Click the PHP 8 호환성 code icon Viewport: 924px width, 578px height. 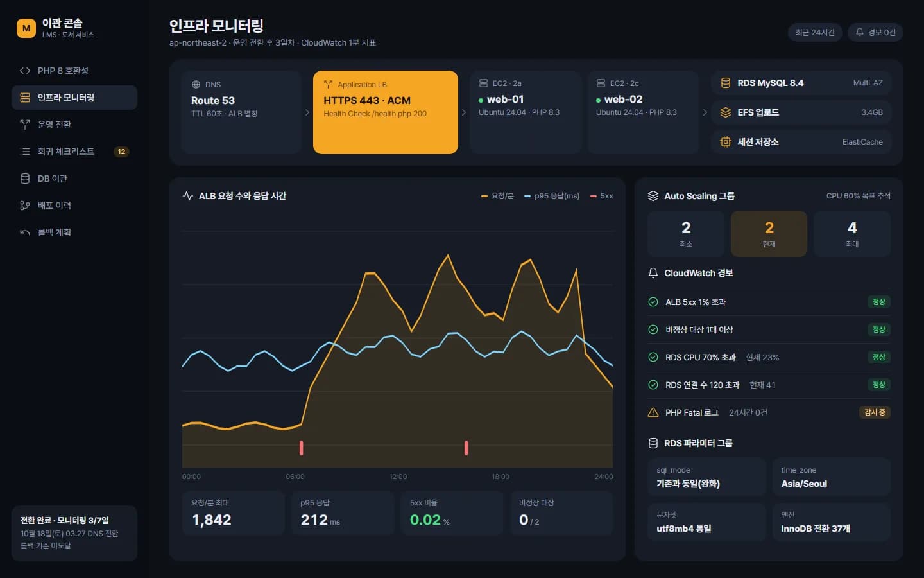[25, 71]
